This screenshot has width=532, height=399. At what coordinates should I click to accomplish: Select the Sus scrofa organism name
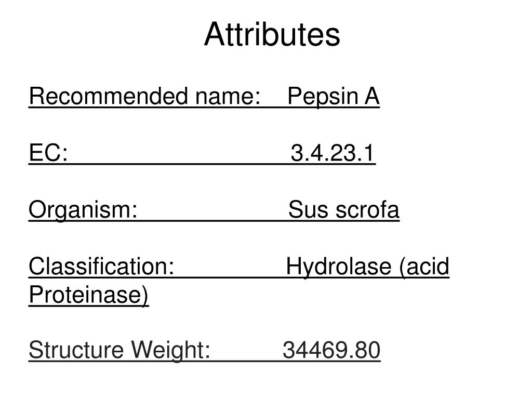click(344, 210)
